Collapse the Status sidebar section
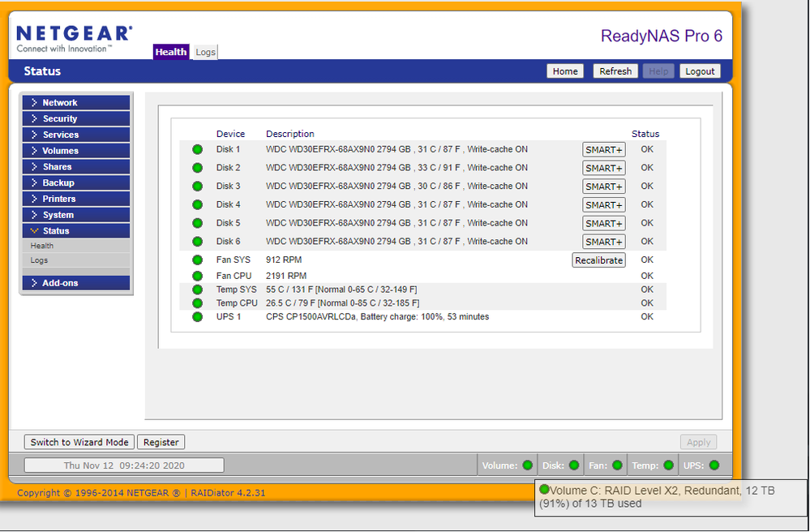Image resolution: width=810 pixels, height=532 pixels. 75,231
